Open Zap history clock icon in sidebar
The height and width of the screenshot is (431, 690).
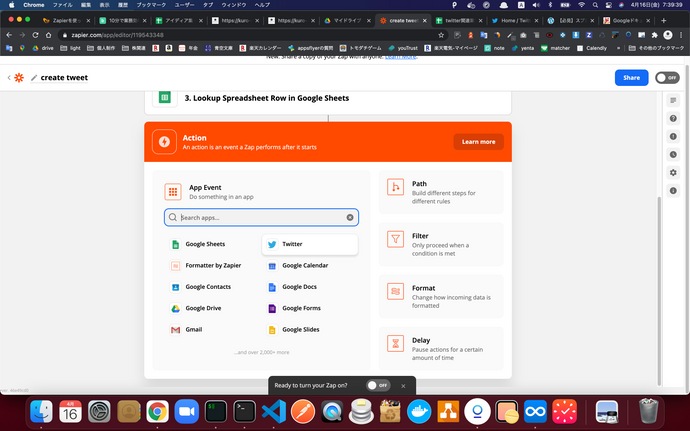pyautogui.click(x=673, y=155)
